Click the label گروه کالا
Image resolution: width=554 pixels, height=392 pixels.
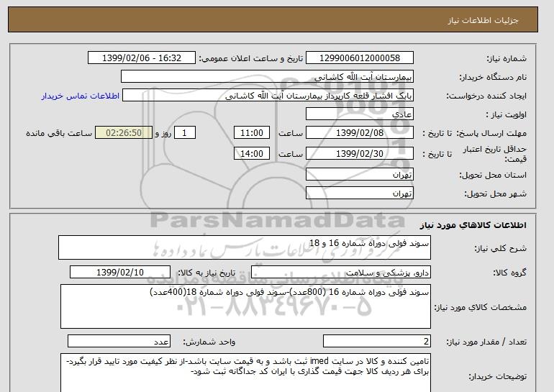pos(509,273)
